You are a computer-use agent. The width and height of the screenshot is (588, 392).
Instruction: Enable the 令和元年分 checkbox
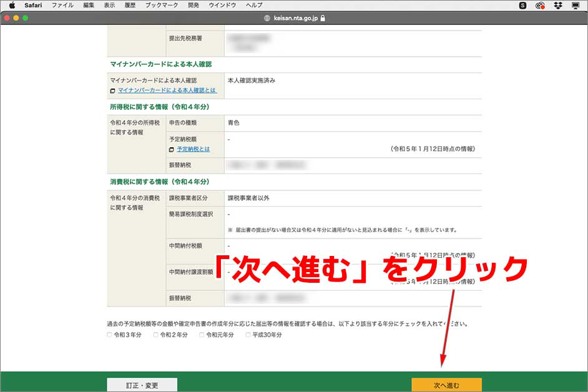pyautogui.click(x=200, y=336)
